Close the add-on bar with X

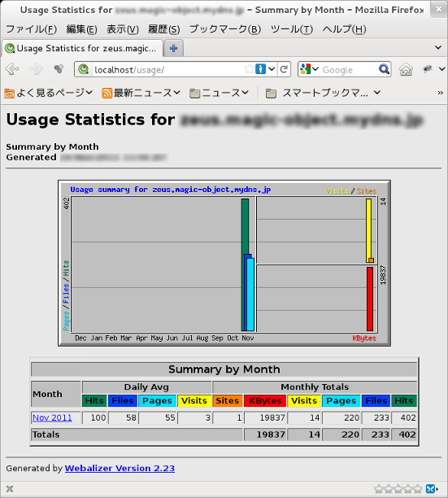[10, 489]
